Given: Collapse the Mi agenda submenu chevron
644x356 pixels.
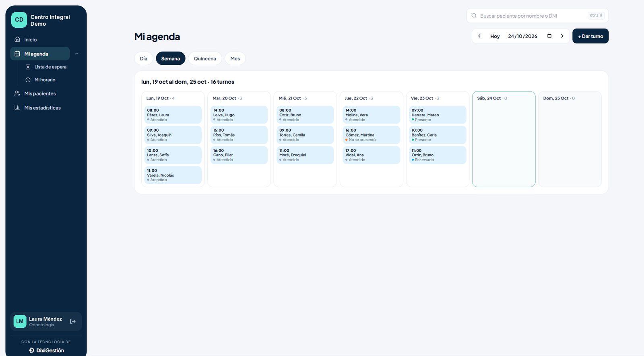Looking at the screenshot, I should point(76,54).
